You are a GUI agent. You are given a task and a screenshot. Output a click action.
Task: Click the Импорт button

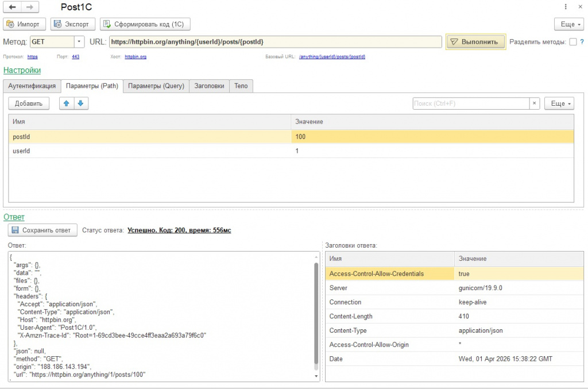[24, 24]
